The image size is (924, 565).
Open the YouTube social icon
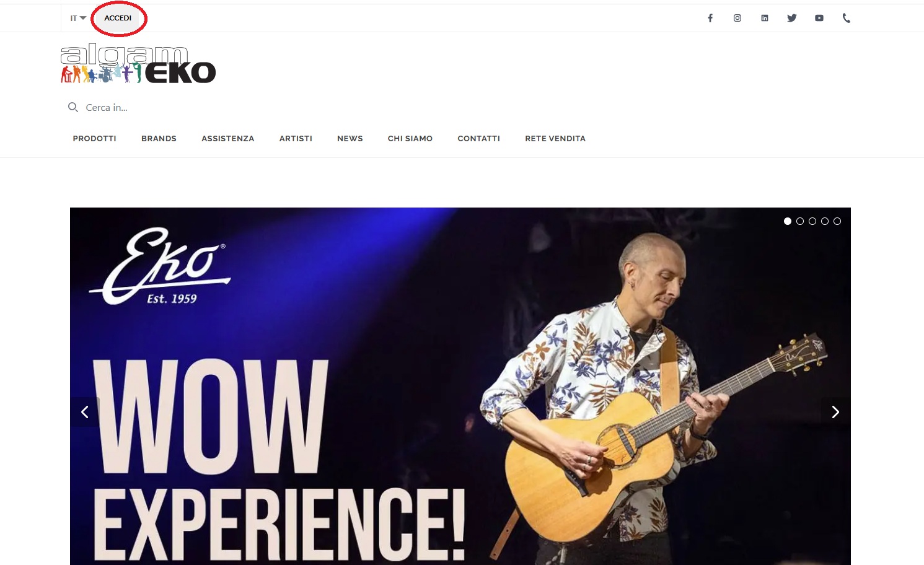[x=819, y=18]
